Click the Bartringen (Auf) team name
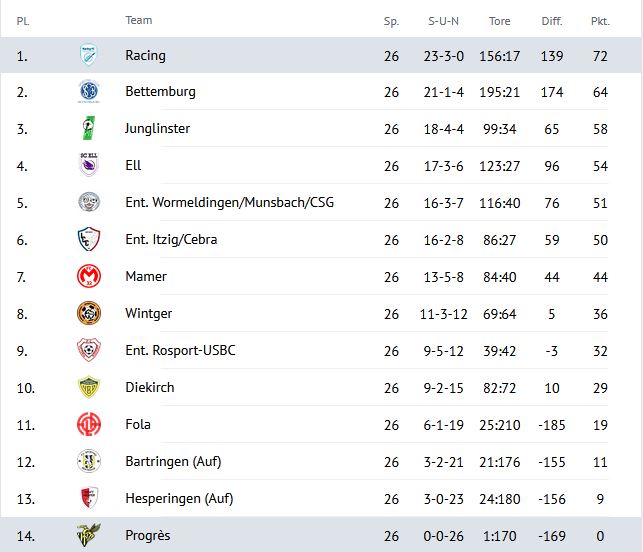This screenshot has height=552, width=643. click(173, 461)
